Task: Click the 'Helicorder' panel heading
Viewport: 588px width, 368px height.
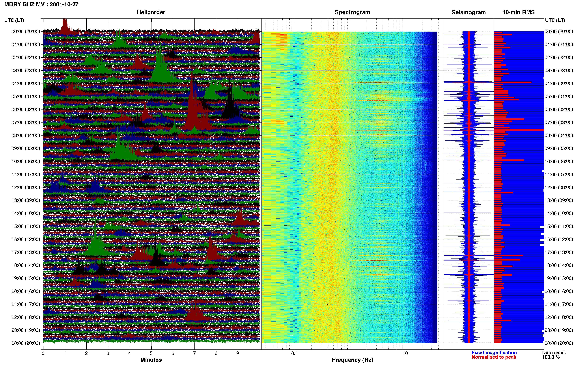Action: click(x=151, y=12)
